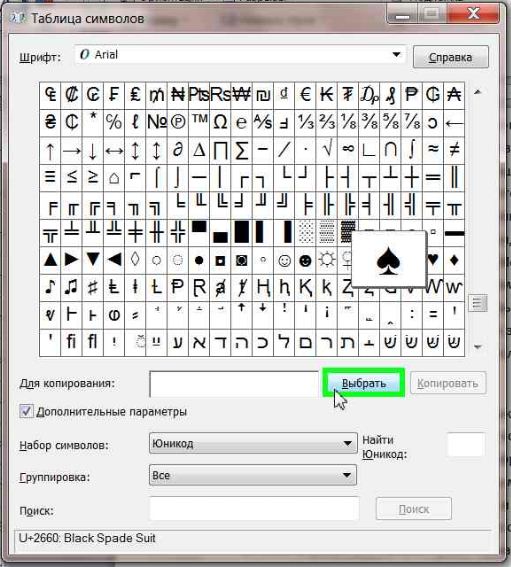This screenshot has width=511, height=567.
Task: Select the white smiling face character
Action: [x=284, y=260]
